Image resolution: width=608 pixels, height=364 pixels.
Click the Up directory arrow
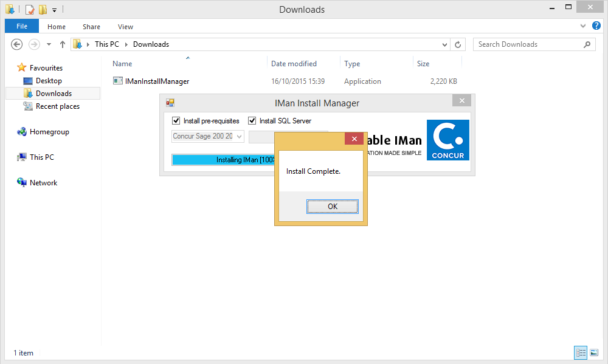(63, 44)
